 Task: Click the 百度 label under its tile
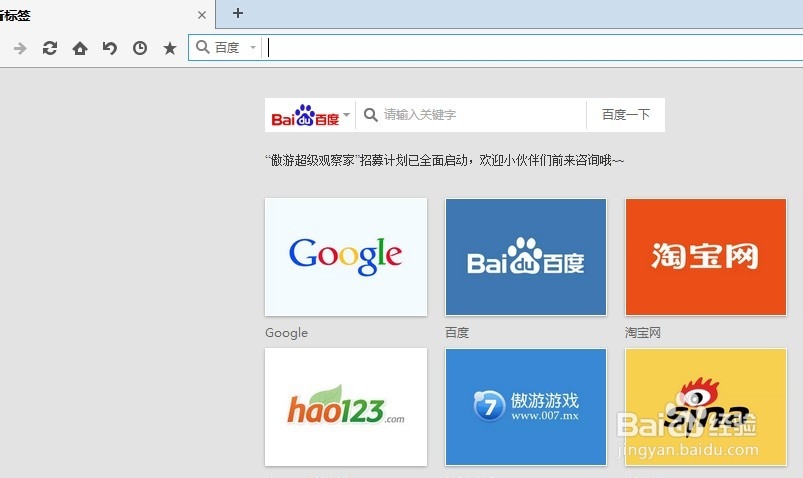click(x=457, y=333)
